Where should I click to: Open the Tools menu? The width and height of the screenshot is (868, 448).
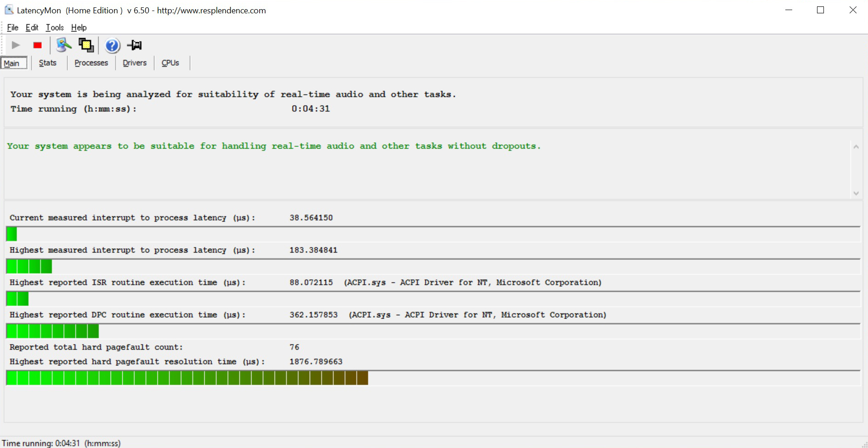[55, 28]
